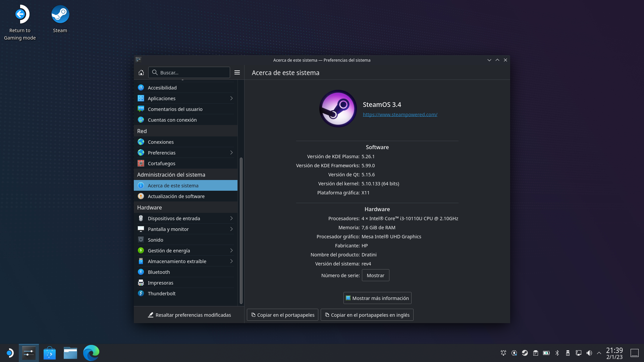The image size is (644, 362).
Task: Open the Bluetooth settings page
Action: pyautogui.click(x=158, y=272)
